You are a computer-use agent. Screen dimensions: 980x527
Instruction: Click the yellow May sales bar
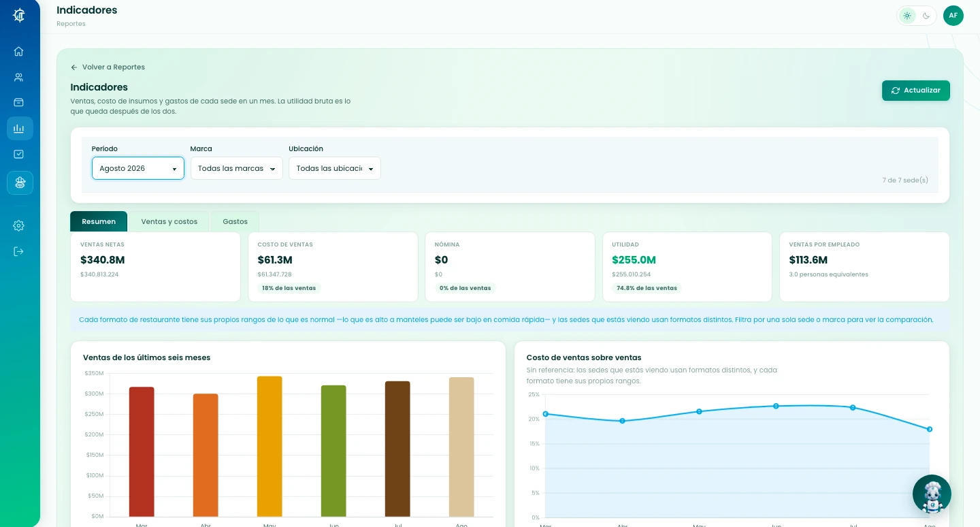click(269, 446)
